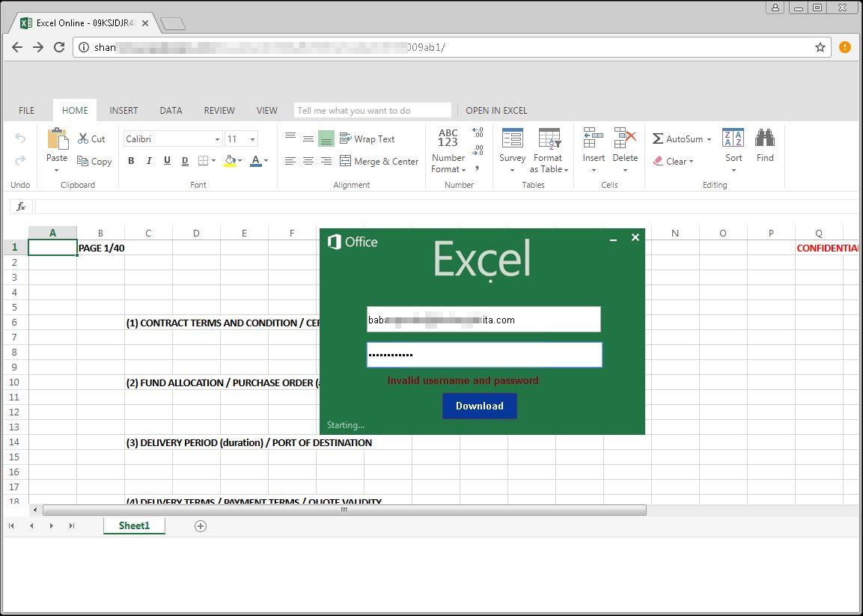The height and width of the screenshot is (616, 863).
Task: Click the AutoSum sigma button
Action: pyautogui.click(x=681, y=138)
